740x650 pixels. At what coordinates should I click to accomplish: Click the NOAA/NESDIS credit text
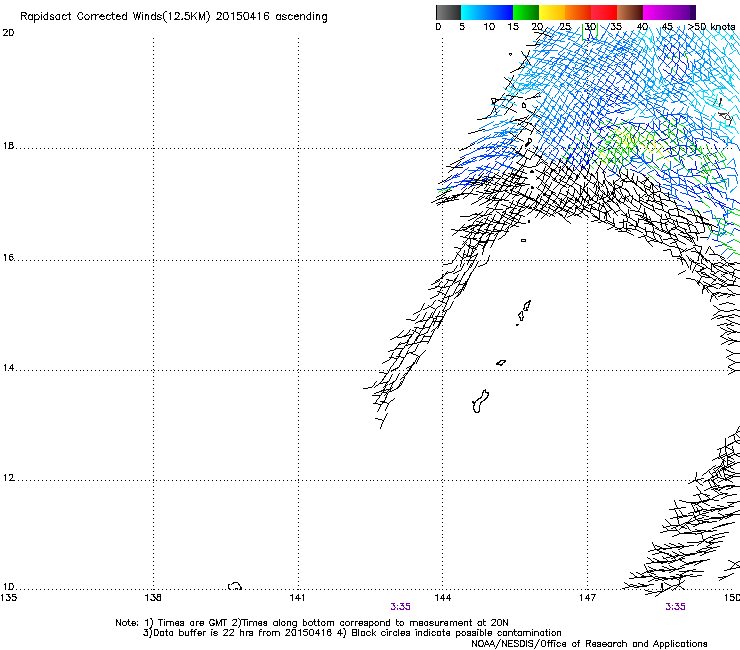(589, 644)
